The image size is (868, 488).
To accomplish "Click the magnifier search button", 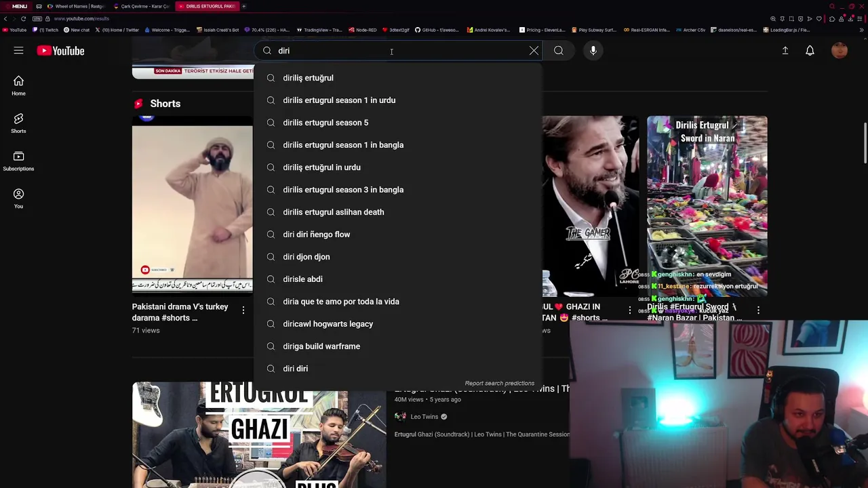I will coord(559,51).
